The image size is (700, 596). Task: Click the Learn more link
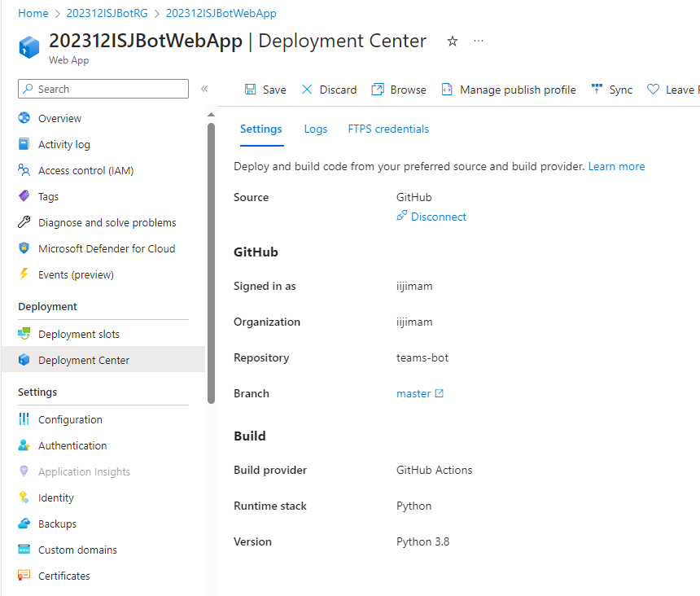pos(616,166)
